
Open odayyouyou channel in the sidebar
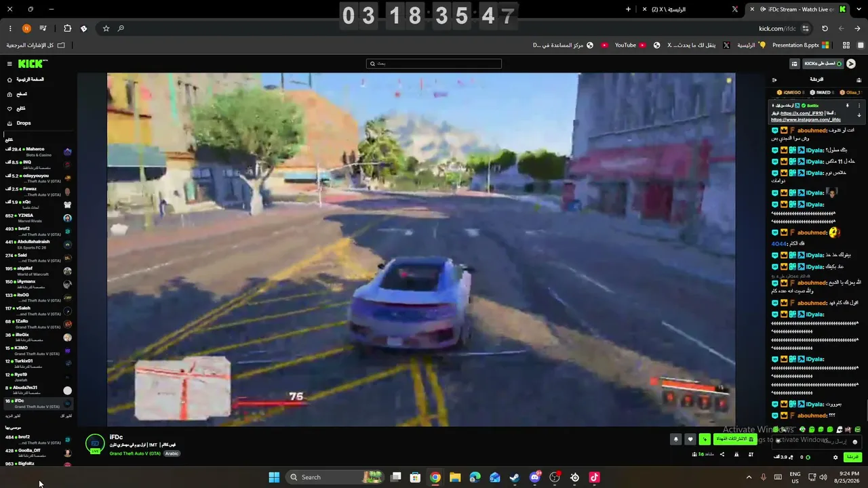pos(39,178)
